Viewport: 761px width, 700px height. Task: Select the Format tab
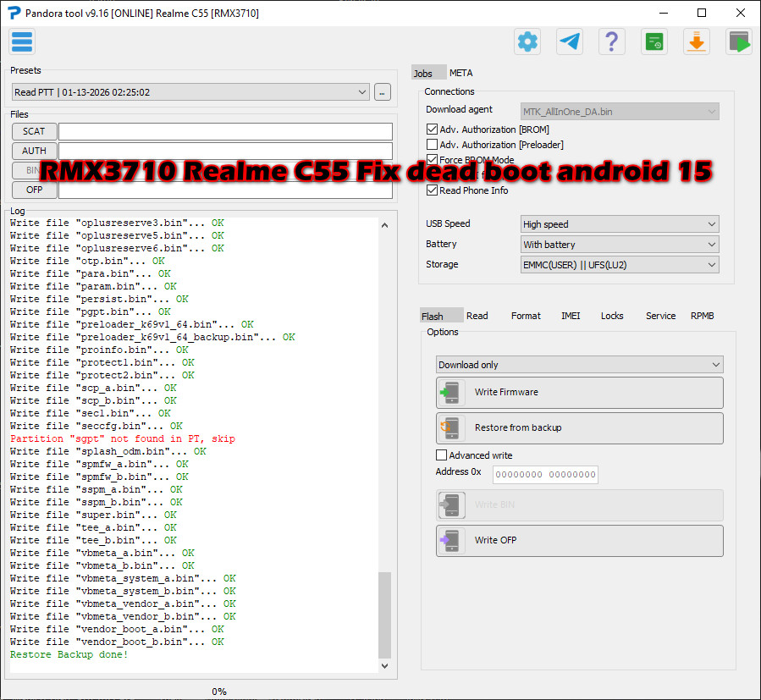click(526, 316)
